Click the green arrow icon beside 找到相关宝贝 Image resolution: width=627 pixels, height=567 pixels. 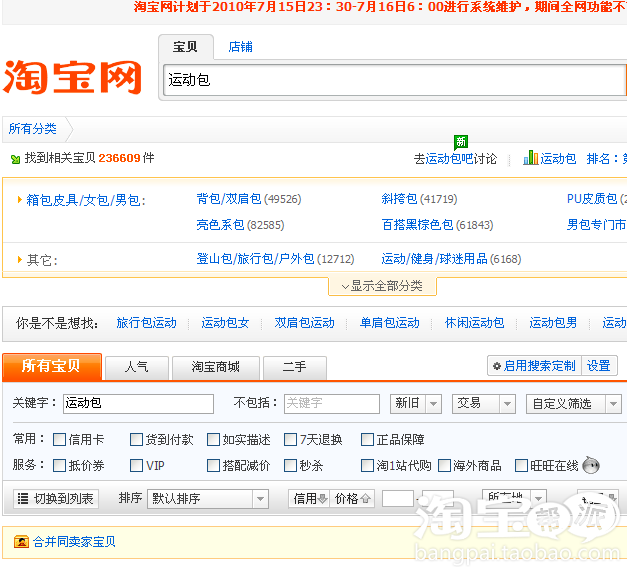point(16,160)
